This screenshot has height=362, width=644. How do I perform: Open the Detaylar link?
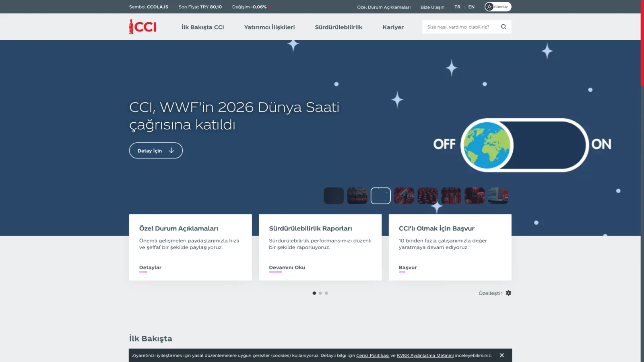(150, 267)
